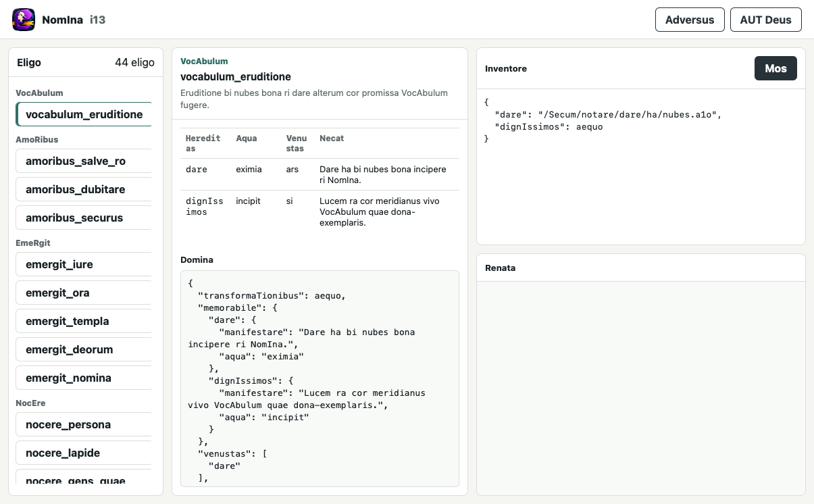Screen dimensions: 814x504
Task: Click the 'EmeRgit' group label
Action: (33, 243)
